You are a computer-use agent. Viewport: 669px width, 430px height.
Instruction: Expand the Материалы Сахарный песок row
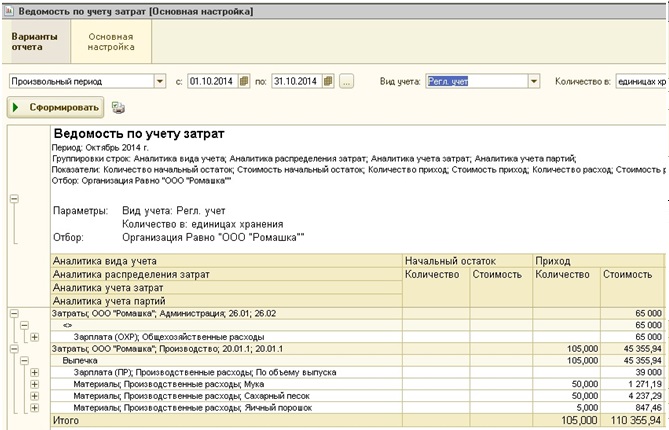[35, 396]
